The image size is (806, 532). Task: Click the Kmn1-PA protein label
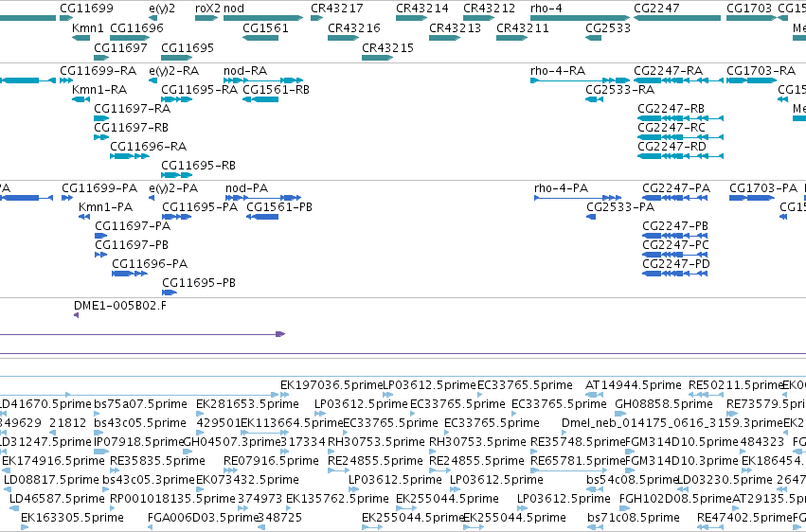106,207
